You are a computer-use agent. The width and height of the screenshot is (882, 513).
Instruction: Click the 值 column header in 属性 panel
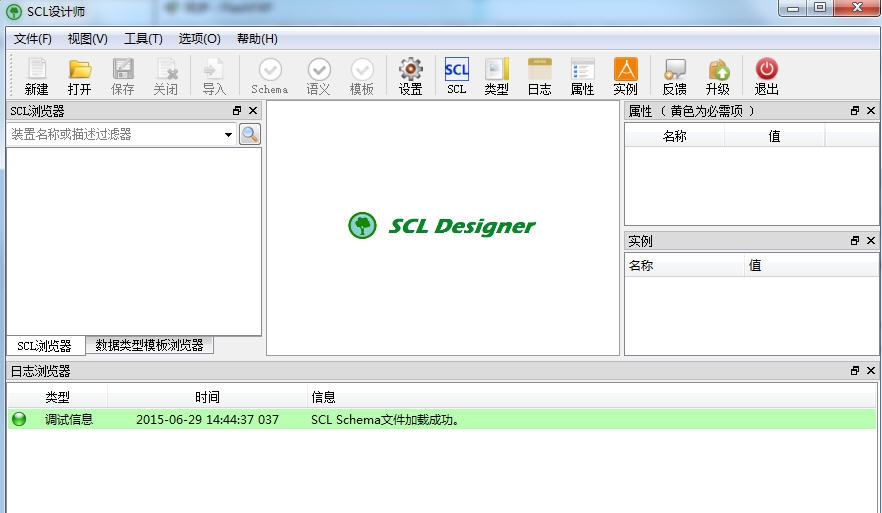pyautogui.click(x=775, y=136)
